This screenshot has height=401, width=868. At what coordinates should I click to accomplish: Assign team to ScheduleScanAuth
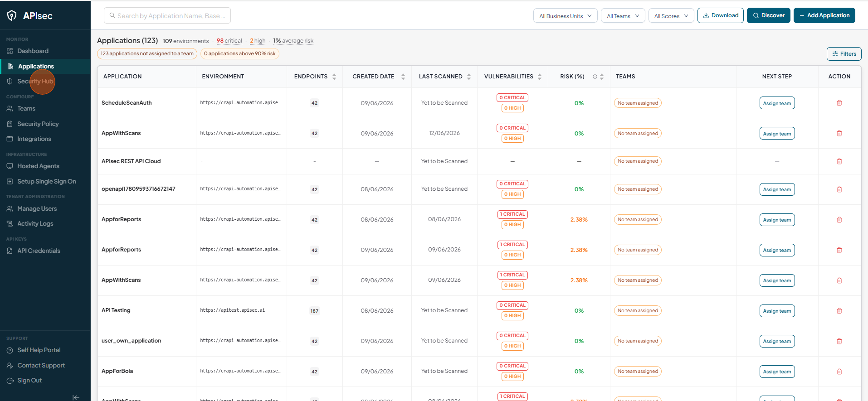coord(777,103)
